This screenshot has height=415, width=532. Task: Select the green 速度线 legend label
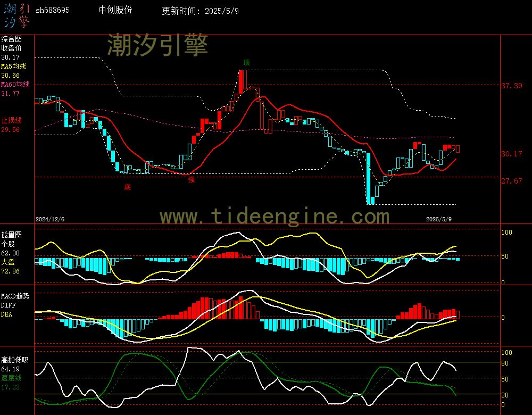(x=12, y=378)
